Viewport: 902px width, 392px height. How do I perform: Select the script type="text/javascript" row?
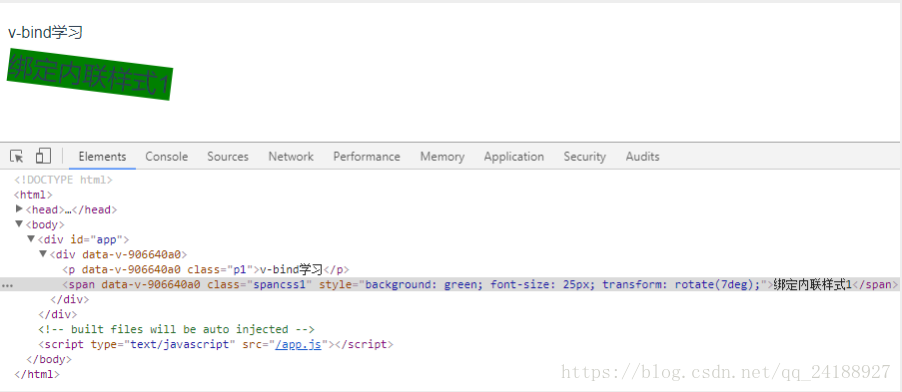coord(216,345)
